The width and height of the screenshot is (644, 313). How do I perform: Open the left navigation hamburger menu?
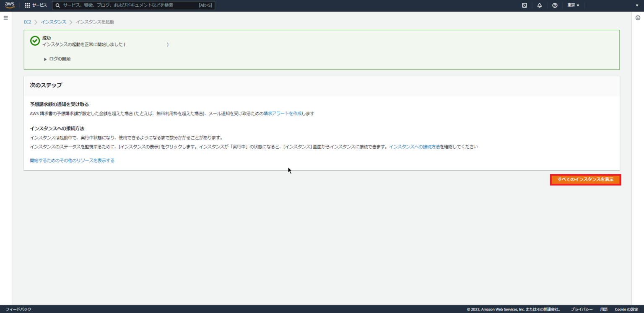5,18
